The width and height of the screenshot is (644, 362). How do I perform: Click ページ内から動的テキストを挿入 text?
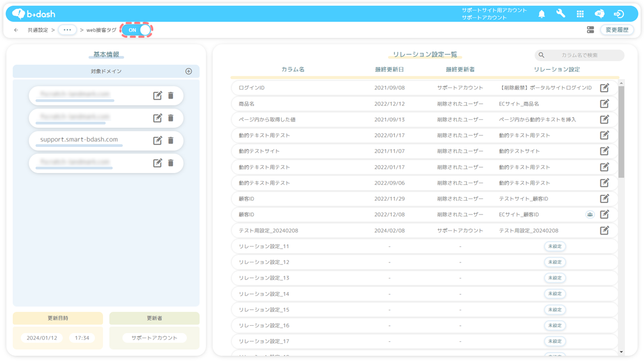pos(537,119)
